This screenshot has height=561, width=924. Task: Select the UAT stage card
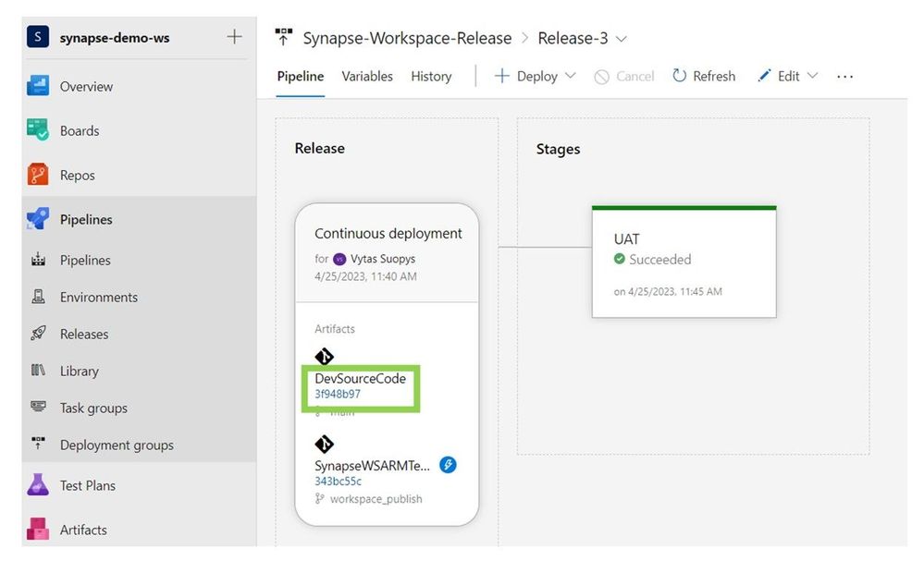pos(684,262)
